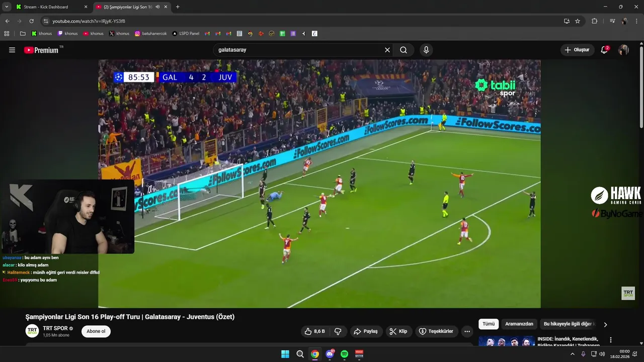The width and height of the screenshot is (644, 362).
Task: Like the video (8,6 B)
Action: point(315,331)
